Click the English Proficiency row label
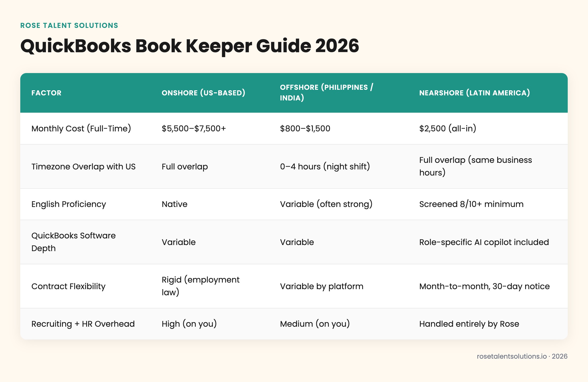Image resolution: width=588 pixels, height=382 pixels. (69, 204)
